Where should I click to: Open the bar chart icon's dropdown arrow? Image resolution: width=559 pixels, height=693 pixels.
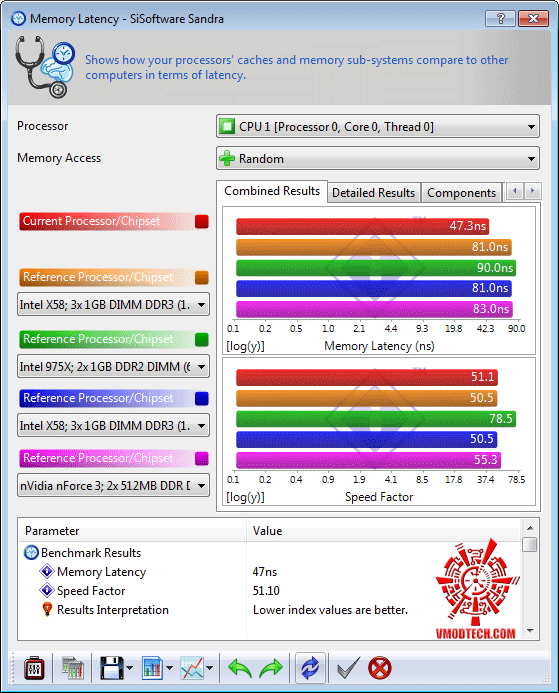(x=169, y=668)
